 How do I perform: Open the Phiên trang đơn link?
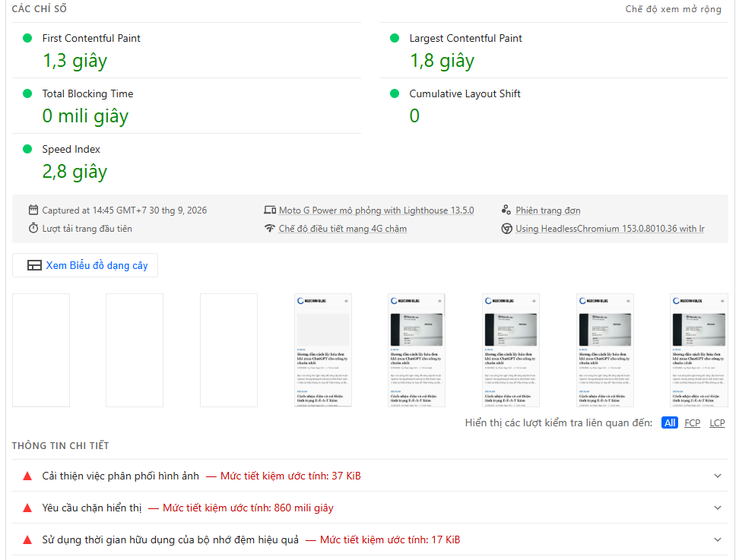click(547, 210)
